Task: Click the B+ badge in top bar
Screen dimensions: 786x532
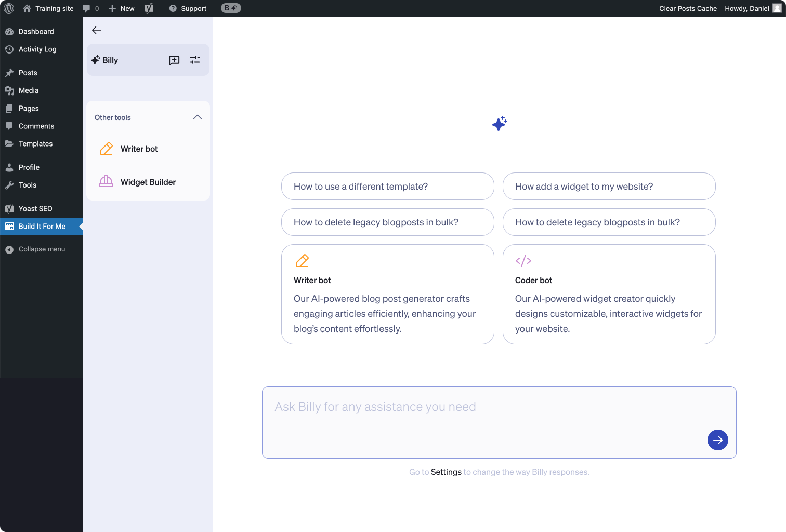Action: pyautogui.click(x=231, y=8)
